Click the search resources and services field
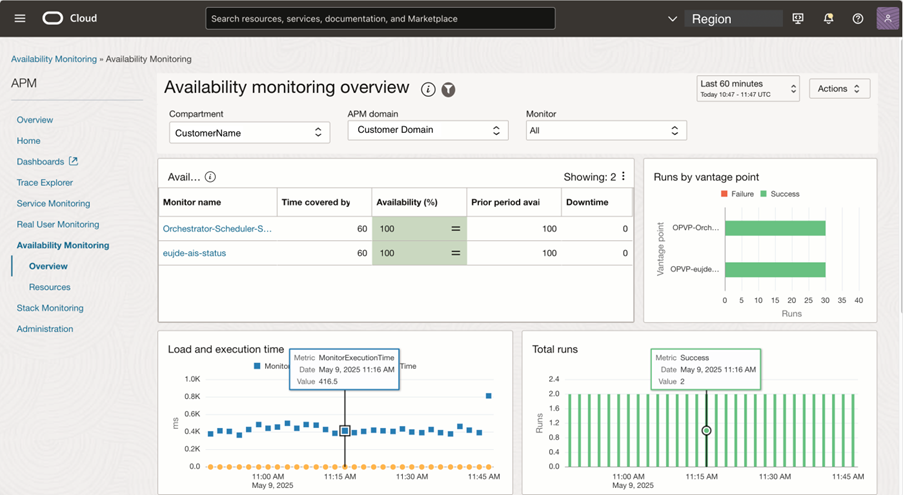903x495 pixels. click(380, 18)
